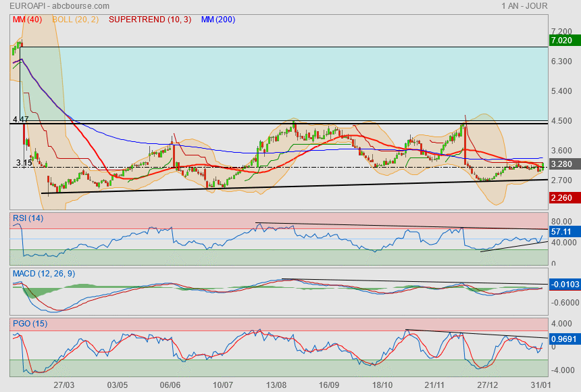Screen dimensions: 581x392
Task: Click the 27/03 date on time axis
Action: 64,385
